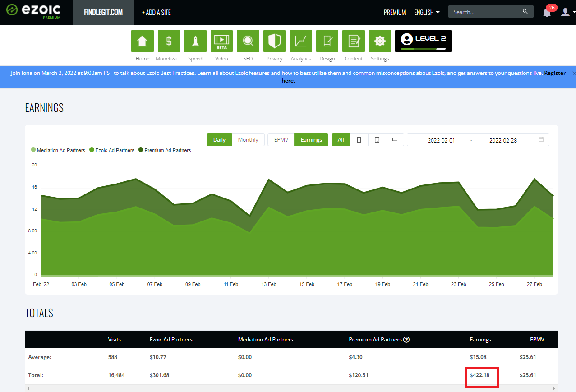This screenshot has height=392, width=576.
Task: Click average earnings $15.08
Action: pyautogui.click(x=478, y=357)
